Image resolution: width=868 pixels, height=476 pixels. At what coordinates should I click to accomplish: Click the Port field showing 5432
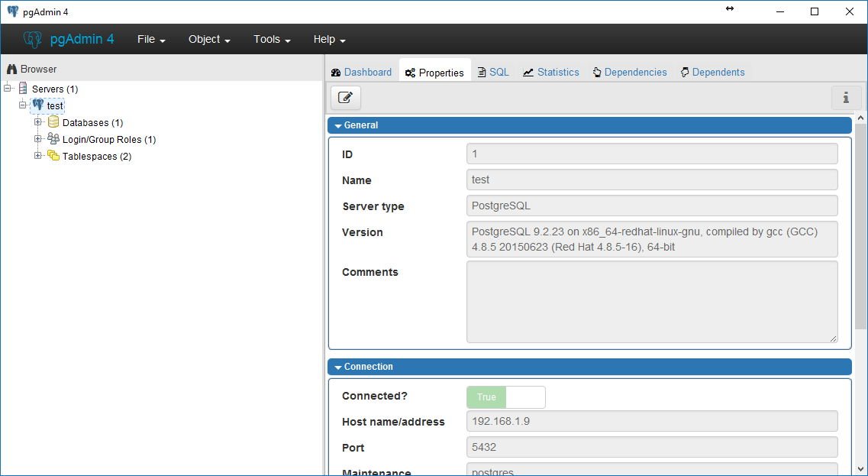(652, 447)
